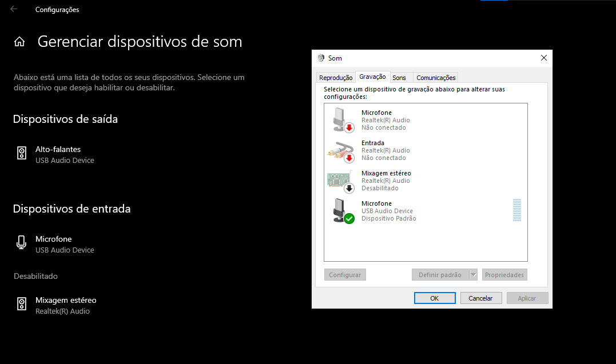Open the Comunicações tab
This screenshot has width=616, height=364.
pyautogui.click(x=436, y=78)
